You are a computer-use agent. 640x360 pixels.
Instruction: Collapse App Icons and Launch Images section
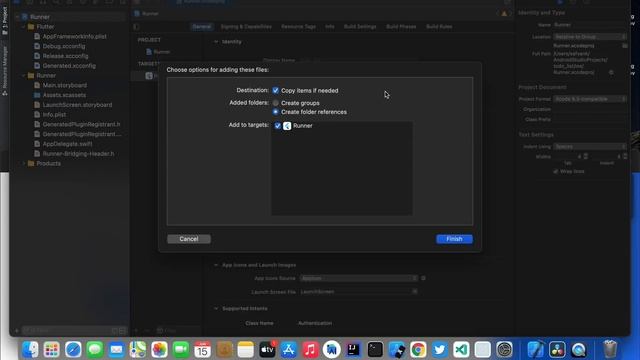tap(216, 265)
